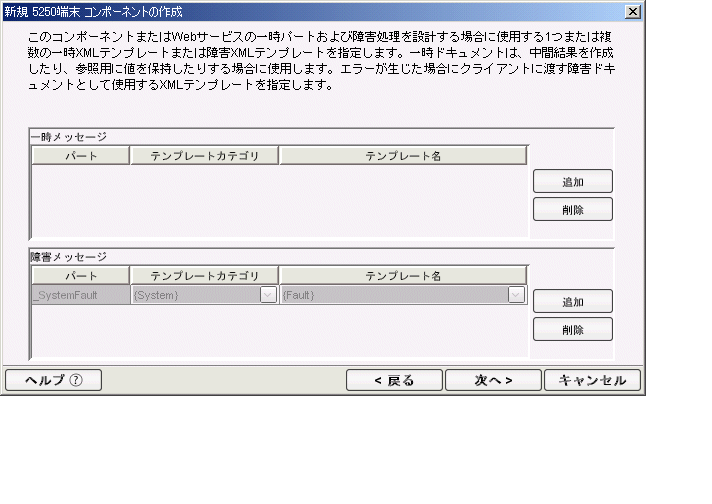This screenshot has width=712, height=504.
Task: Click パート header in 障害メッセージ table
Action: click(81, 276)
